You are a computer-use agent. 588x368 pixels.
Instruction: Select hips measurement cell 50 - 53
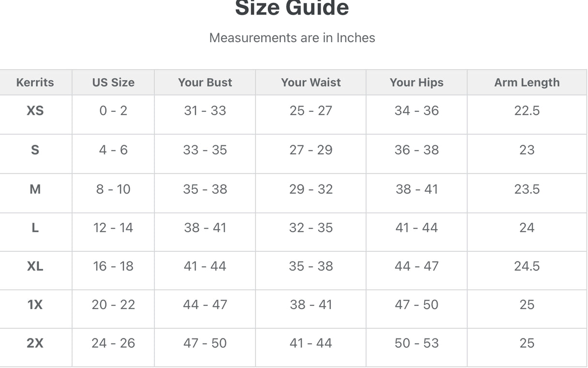click(x=417, y=343)
